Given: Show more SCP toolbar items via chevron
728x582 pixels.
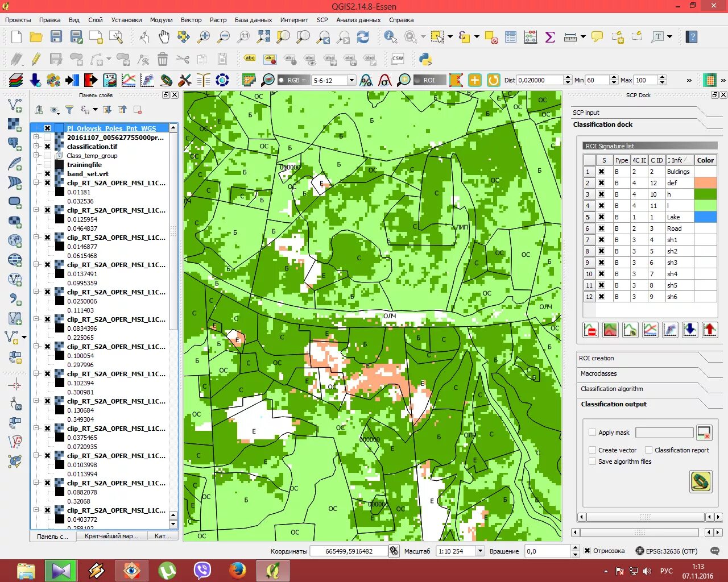Looking at the screenshot, I should pyautogui.click(x=689, y=80).
